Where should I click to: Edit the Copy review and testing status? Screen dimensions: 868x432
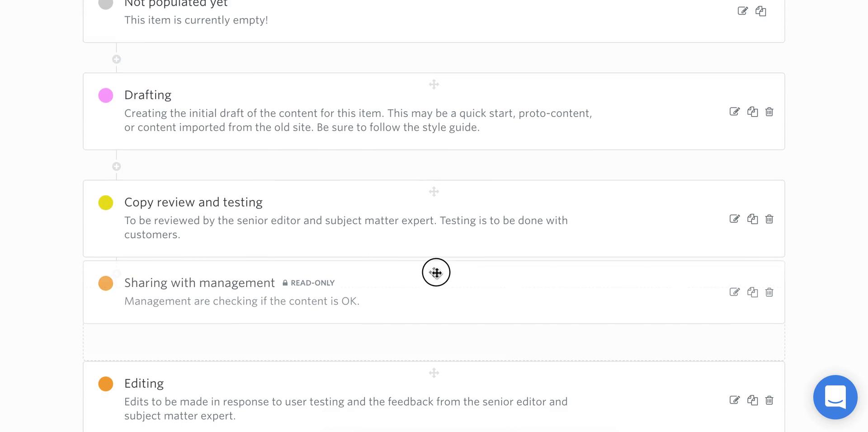coord(735,219)
